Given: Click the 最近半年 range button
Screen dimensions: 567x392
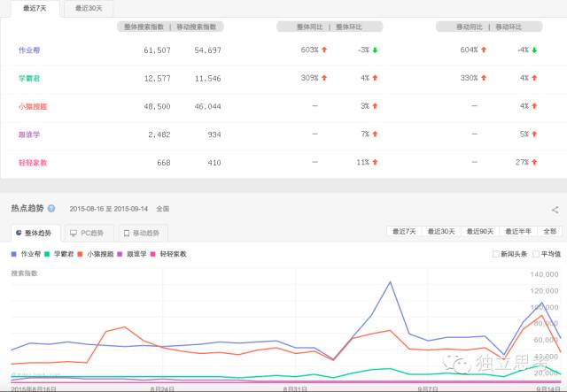Looking at the screenshot, I should [518, 232].
